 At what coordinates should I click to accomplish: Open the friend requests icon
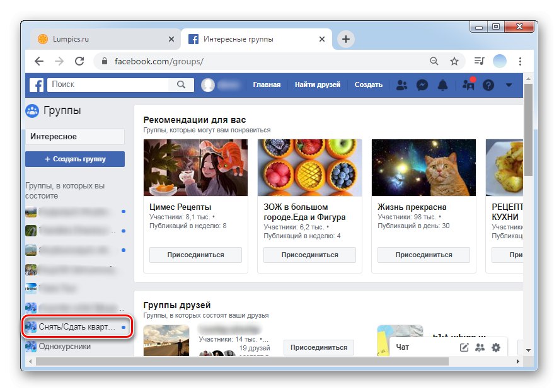click(x=402, y=85)
